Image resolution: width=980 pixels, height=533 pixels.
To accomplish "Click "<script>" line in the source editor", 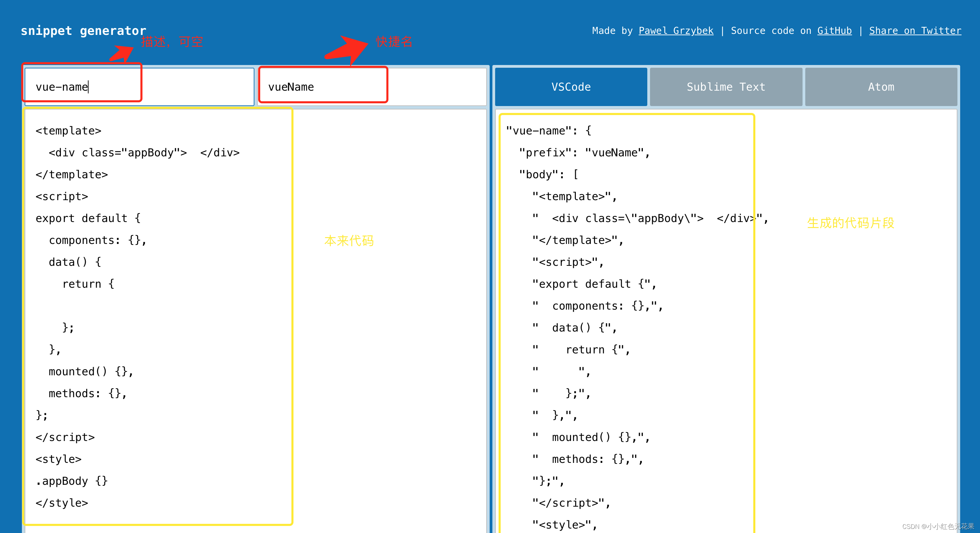I will (x=62, y=196).
